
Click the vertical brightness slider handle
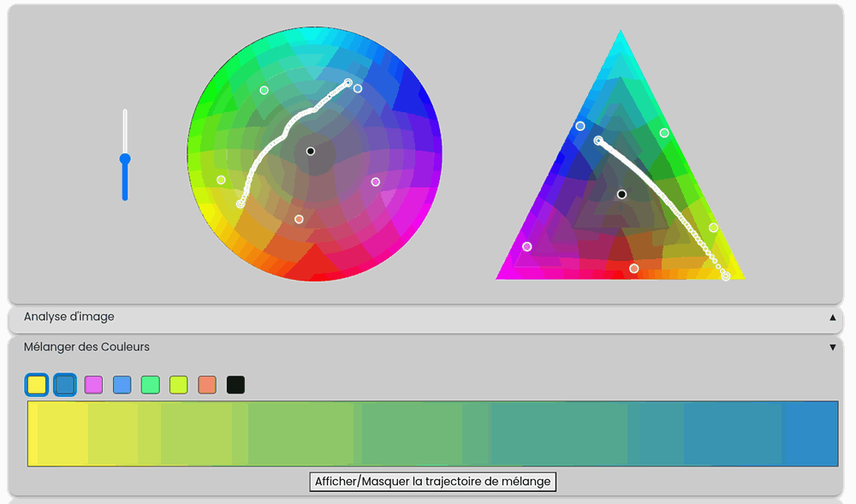pyautogui.click(x=125, y=158)
